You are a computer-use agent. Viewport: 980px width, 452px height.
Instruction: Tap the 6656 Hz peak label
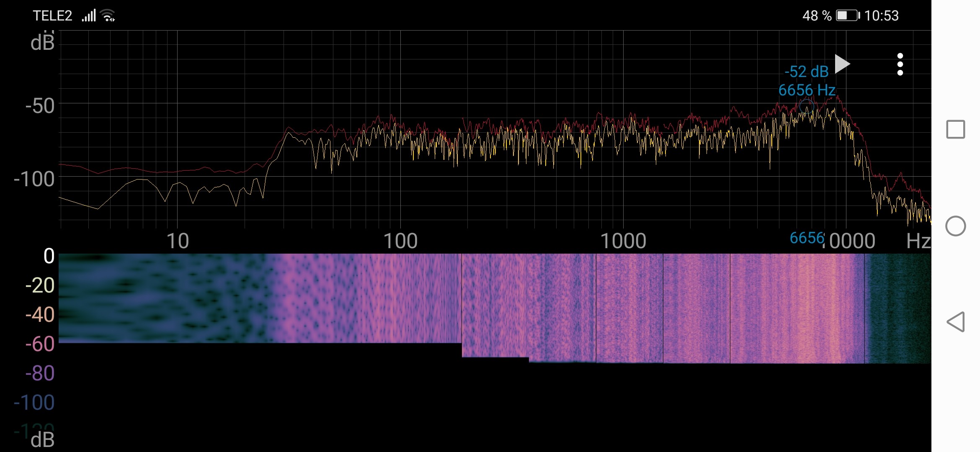pos(807,90)
